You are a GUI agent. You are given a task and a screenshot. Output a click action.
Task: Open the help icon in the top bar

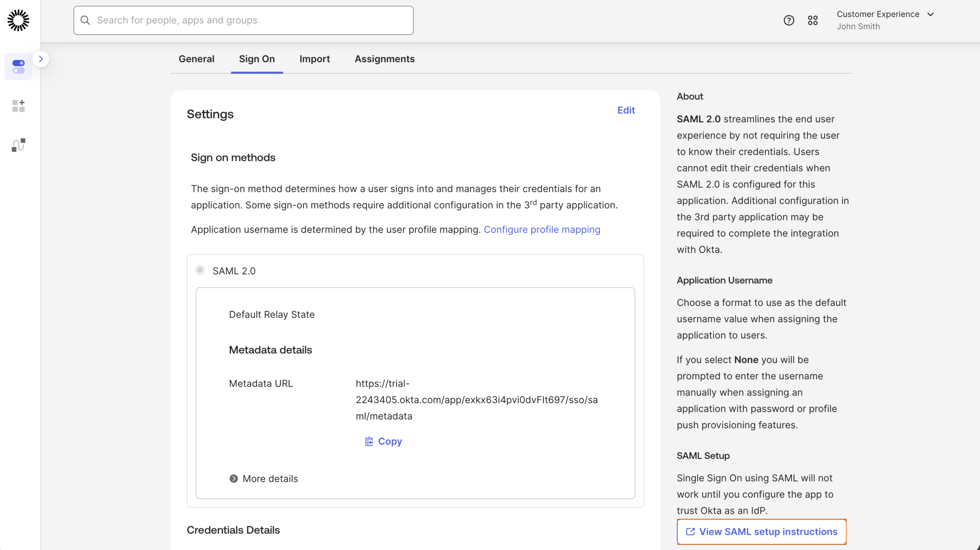(x=789, y=20)
